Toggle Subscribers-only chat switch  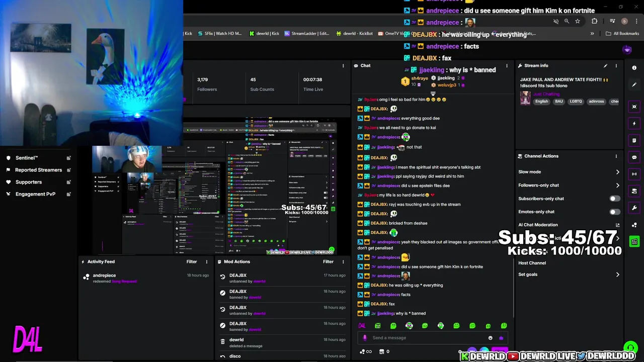(x=615, y=199)
